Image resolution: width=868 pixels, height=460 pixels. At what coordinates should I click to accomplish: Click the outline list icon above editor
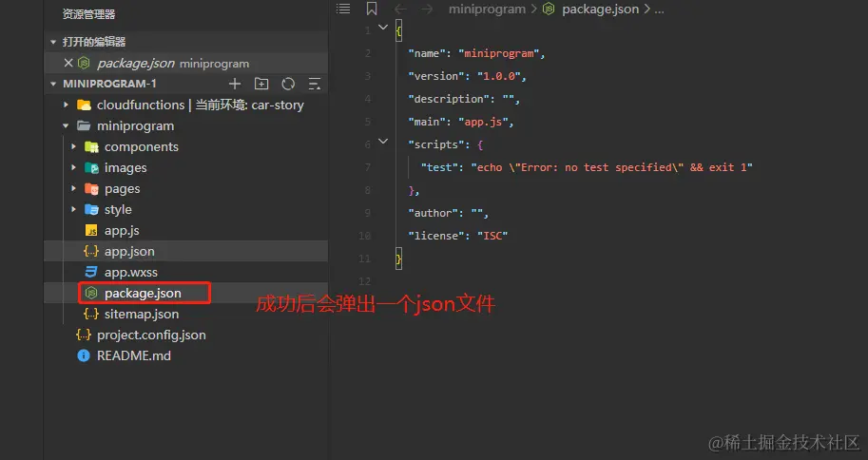point(343,9)
